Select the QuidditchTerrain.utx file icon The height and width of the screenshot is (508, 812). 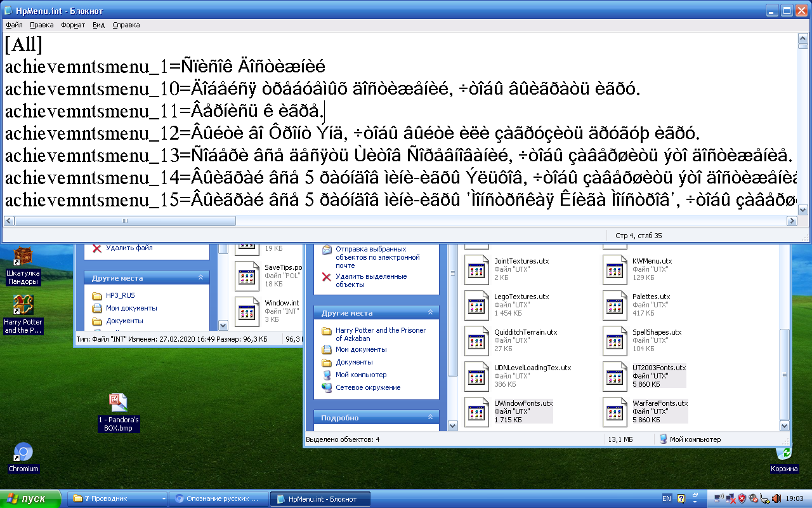tap(476, 340)
